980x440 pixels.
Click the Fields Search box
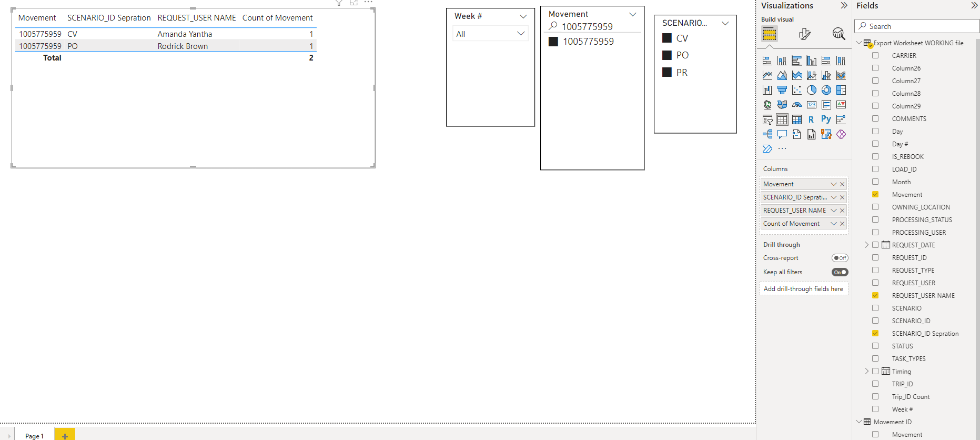tap(917, 26)
